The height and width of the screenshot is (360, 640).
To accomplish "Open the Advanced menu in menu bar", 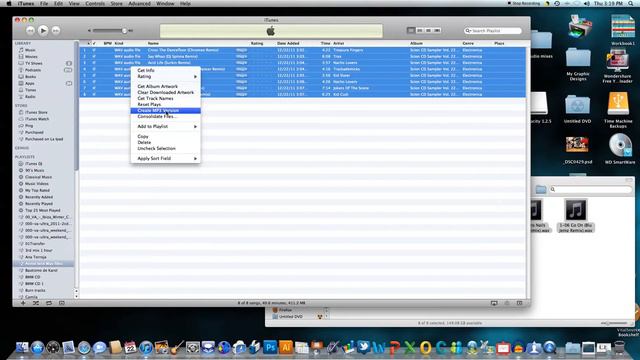I will click(139, 3).
